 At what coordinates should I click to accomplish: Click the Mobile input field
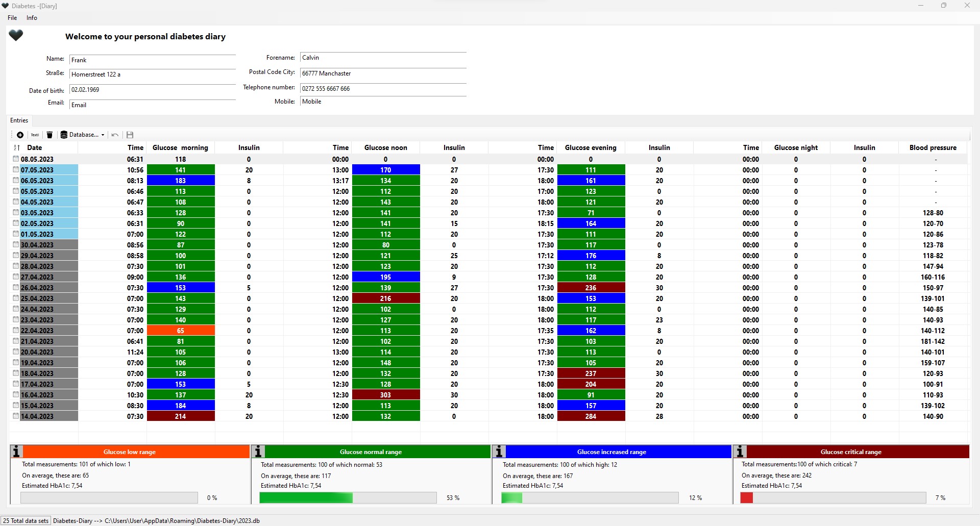point(383,102)
